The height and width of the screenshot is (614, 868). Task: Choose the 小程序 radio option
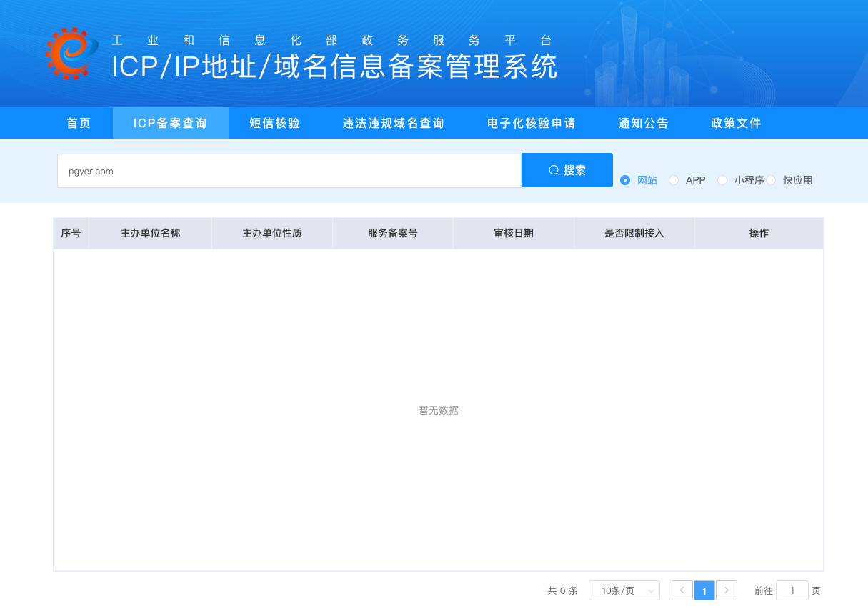pos(722,180)
